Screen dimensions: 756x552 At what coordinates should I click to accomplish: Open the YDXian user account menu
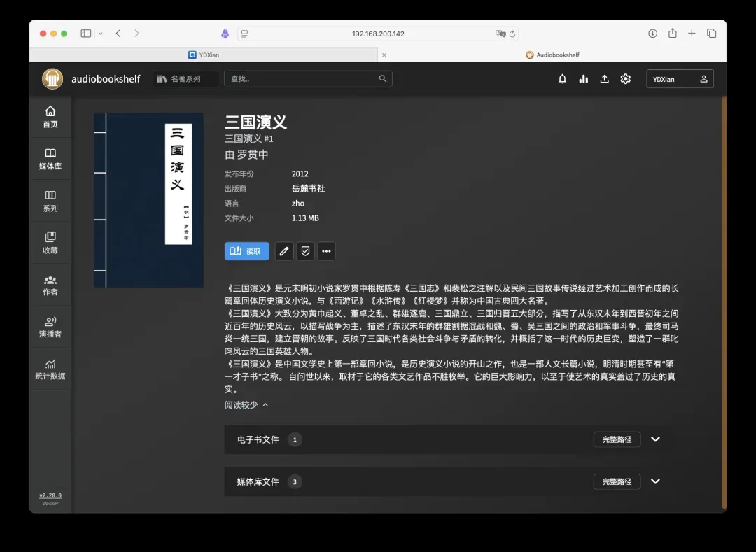point(680,79)
